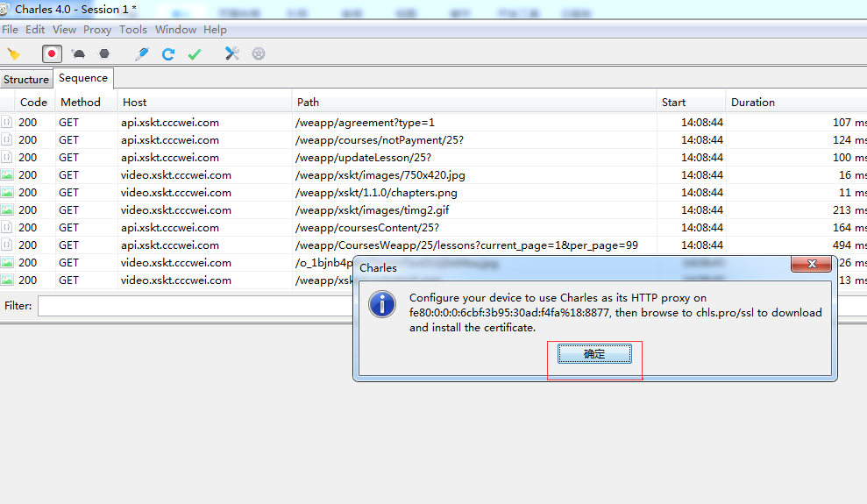Click the image icon of chapters.png row
The image size is (867, 504).
click(7, 193)
